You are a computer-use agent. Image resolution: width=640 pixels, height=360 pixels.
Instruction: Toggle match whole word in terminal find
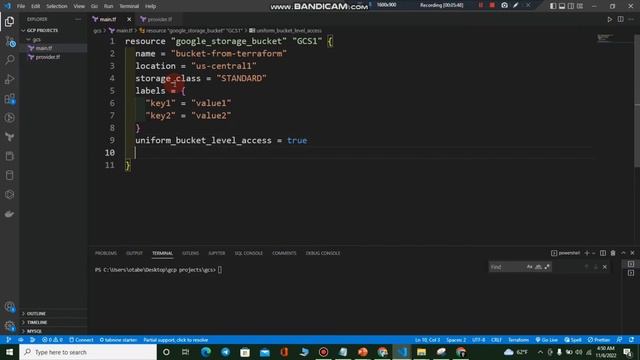pyautogui.click(x=538, y=267)
